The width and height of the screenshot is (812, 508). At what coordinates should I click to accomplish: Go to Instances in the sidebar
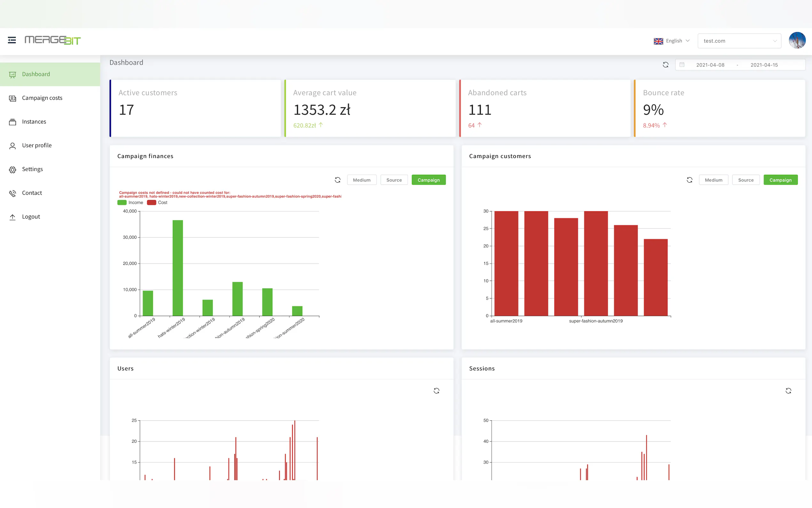coord(34,122)
